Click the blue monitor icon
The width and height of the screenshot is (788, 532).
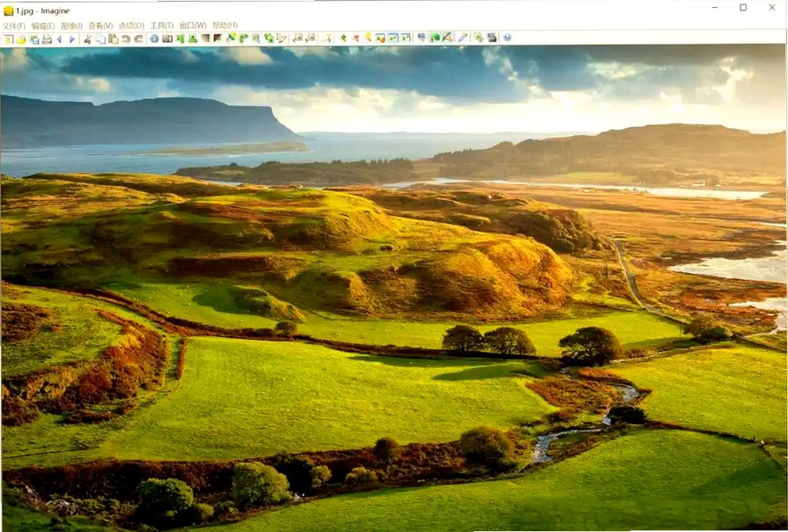coord(422,39)
